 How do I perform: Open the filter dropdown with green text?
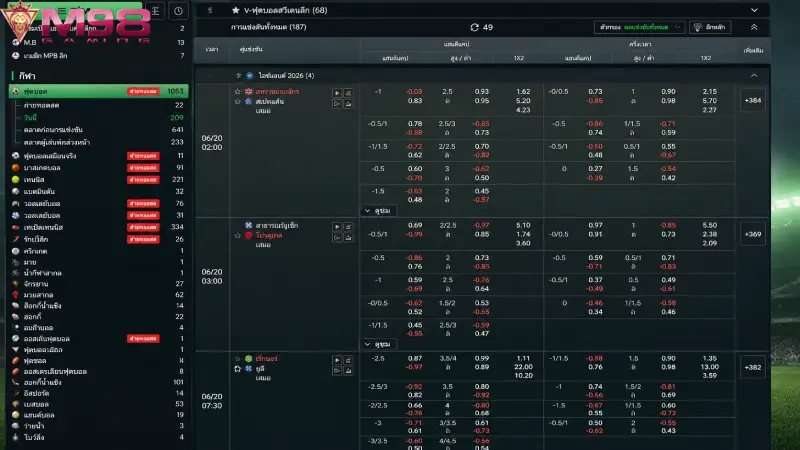[x=640, y=27]
